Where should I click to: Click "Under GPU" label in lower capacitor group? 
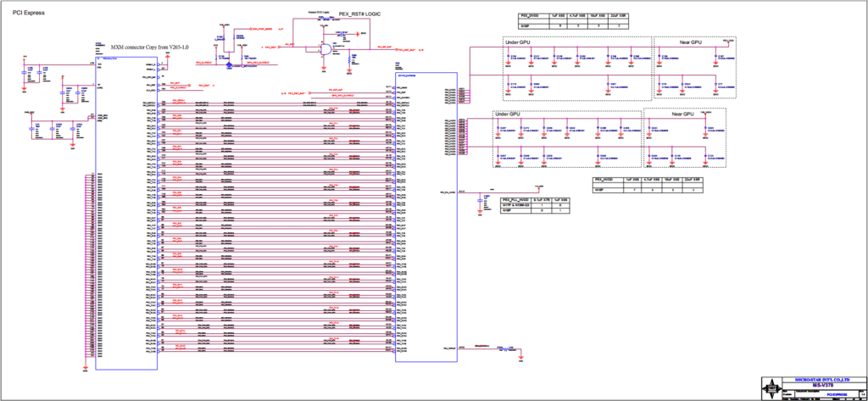(x=509, y=114)
